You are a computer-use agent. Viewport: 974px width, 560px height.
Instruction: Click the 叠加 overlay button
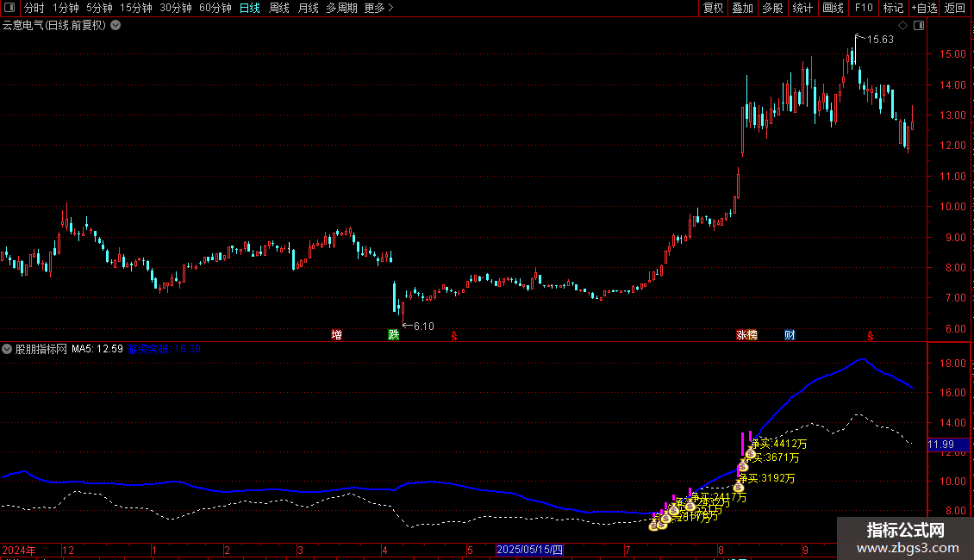coord(743,8)
